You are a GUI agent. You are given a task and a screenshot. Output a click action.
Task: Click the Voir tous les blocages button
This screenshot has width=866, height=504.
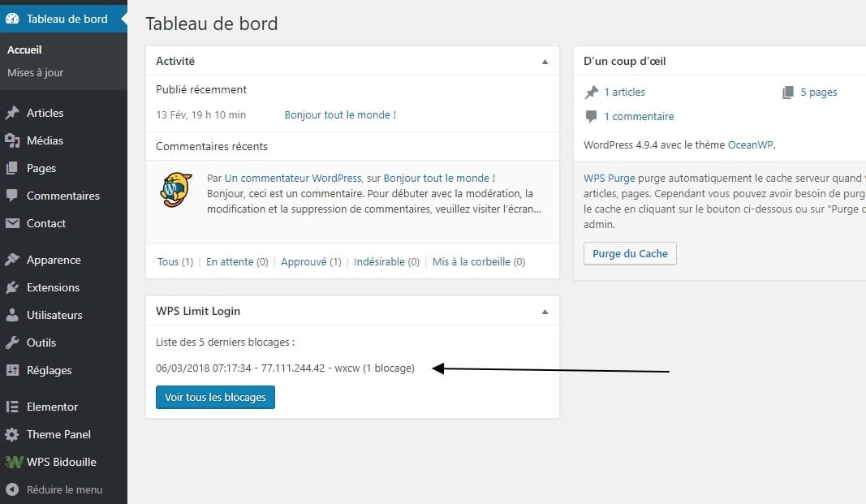point(215,398)
